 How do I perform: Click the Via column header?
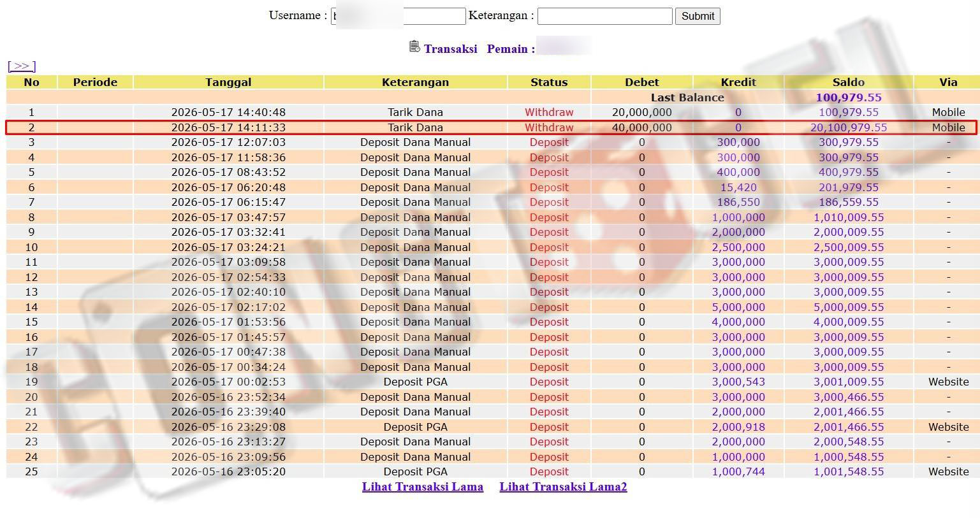(948, 82)
